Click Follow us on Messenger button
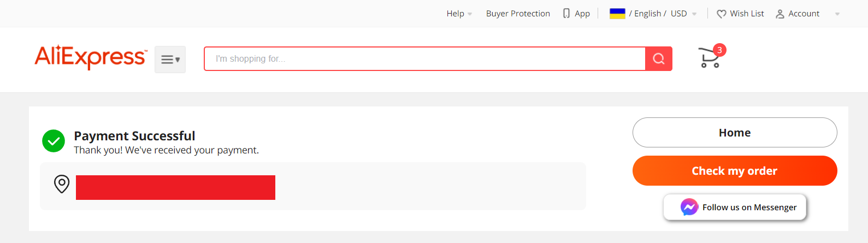Image resolution: width=868 pixels, height=243 pixels. [x=735, y=207]
